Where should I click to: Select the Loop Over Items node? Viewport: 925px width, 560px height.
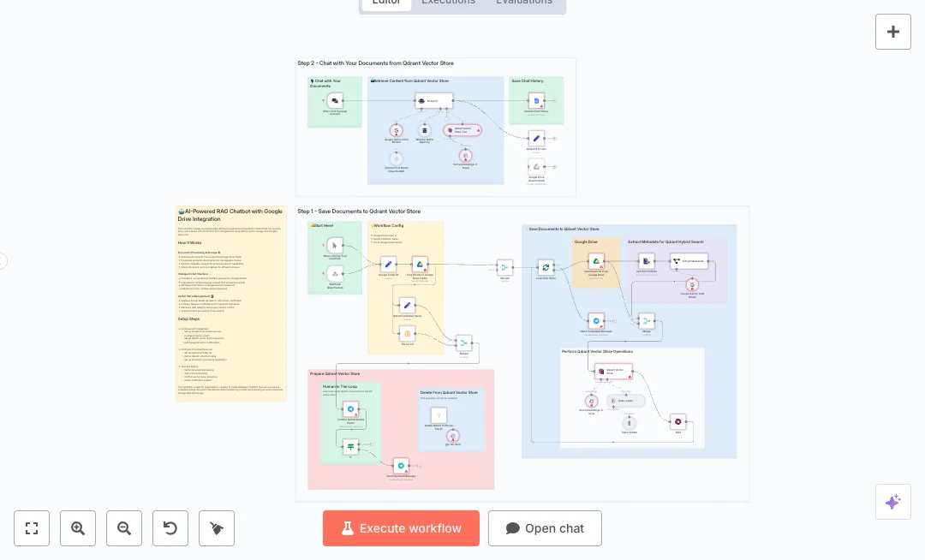tap(546, 267)
